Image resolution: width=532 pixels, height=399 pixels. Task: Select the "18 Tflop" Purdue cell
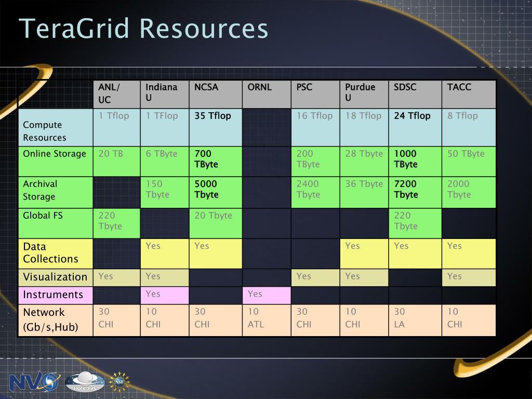364,128
